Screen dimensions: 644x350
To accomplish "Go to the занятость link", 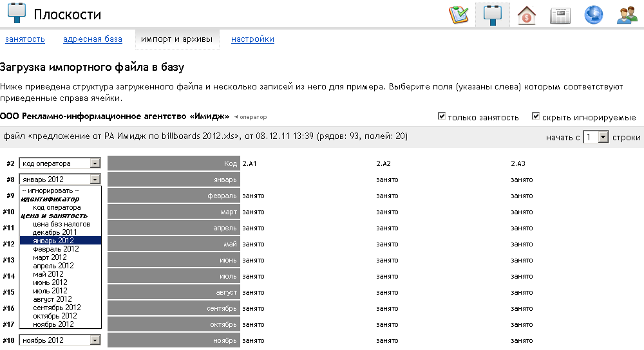I will (x=25, y=39).
